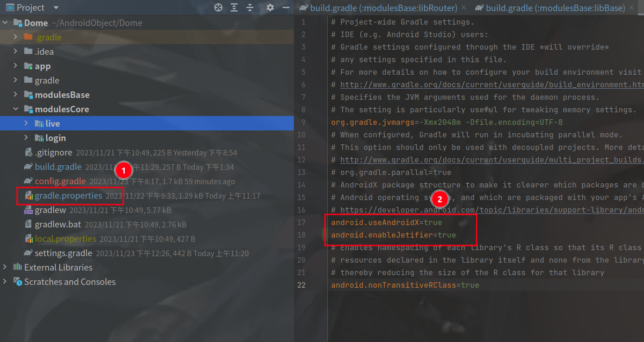Screen dimensions: 644x342
Task: Expand the live module
Action: pos(26,123)
